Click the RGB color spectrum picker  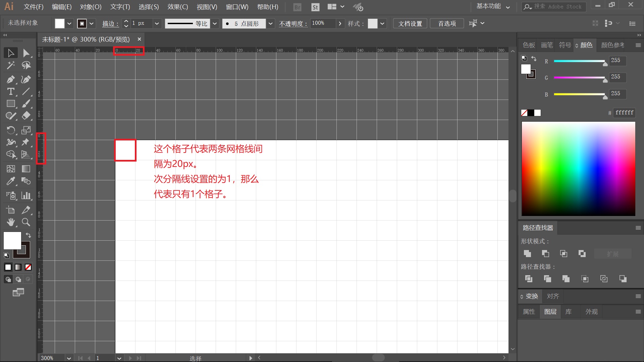578,169
